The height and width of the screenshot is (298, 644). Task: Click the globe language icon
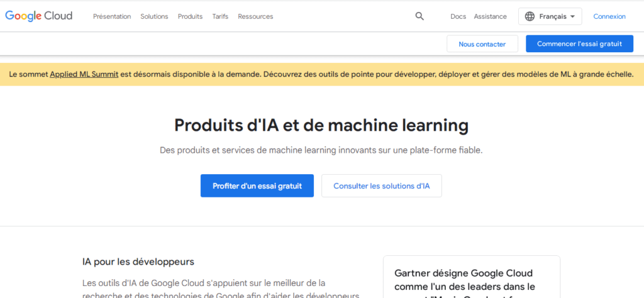530,16
